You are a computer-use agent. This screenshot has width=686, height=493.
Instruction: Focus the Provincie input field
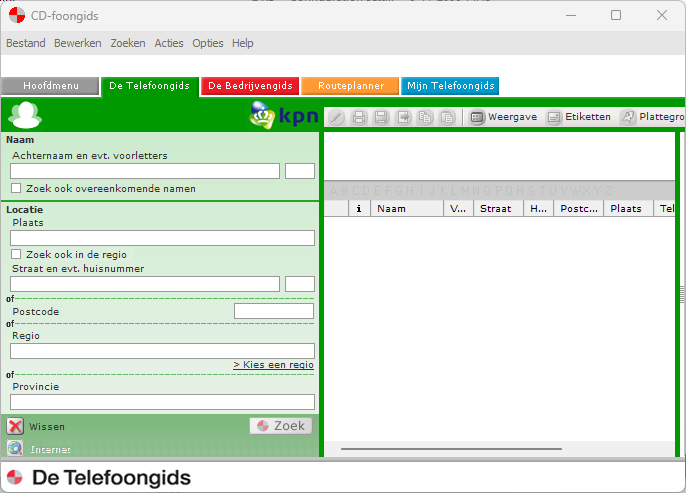coord(162,402)
